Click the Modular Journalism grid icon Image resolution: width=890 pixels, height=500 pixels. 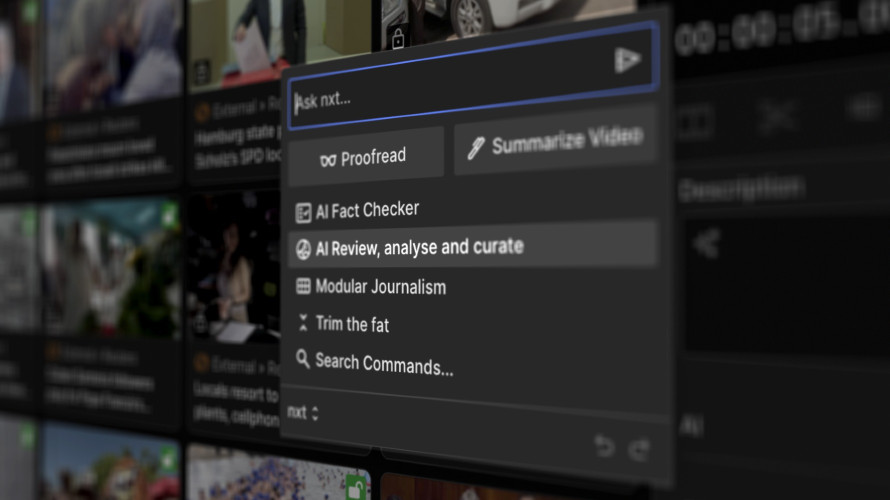[x=303, y=287]
